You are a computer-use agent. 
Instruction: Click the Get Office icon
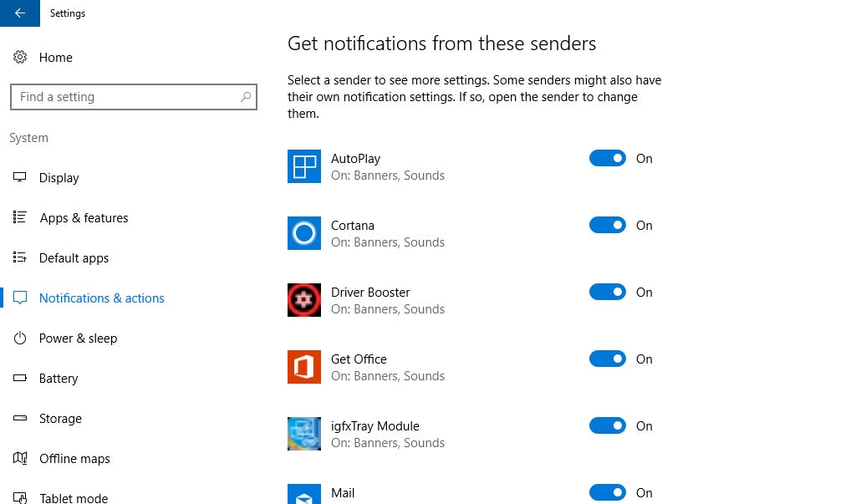(304, 367)
